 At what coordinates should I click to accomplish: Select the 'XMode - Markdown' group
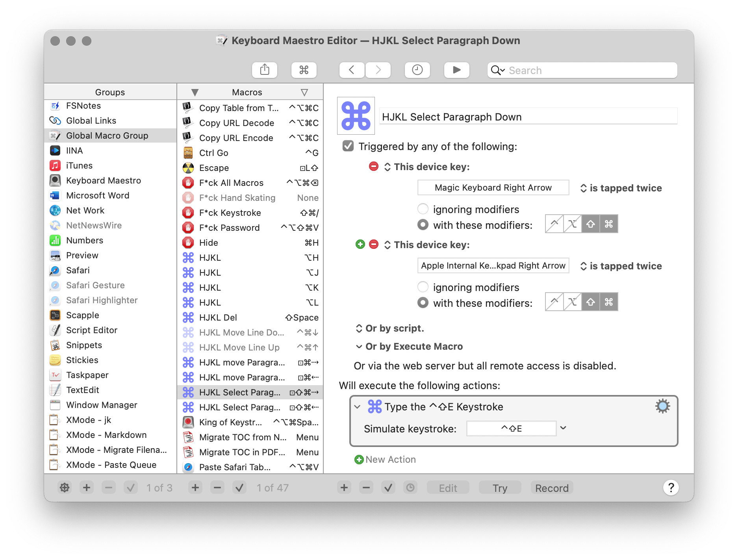pos(110,435)
